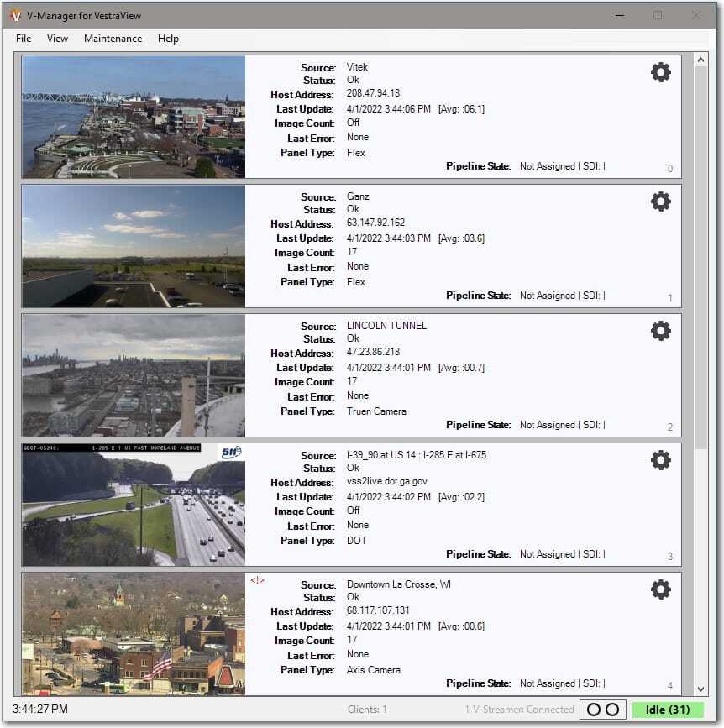
Task: Open the File menu
Action: click(x=24, y=39)
